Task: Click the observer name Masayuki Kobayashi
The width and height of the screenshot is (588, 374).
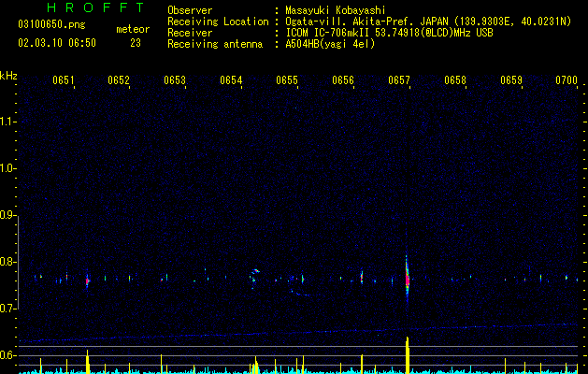Action: 336,10
